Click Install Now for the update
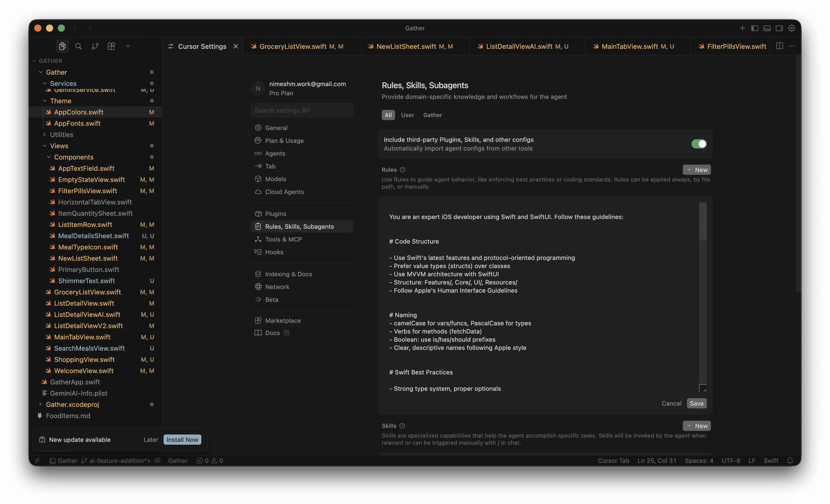830x504 pixels. click(182, 440)
